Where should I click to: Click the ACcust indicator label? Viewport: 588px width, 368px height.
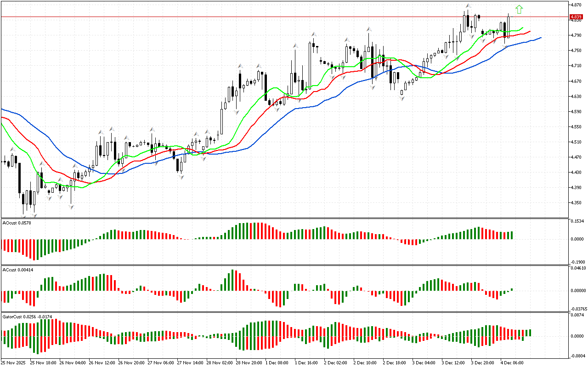[x=16, y=269]
